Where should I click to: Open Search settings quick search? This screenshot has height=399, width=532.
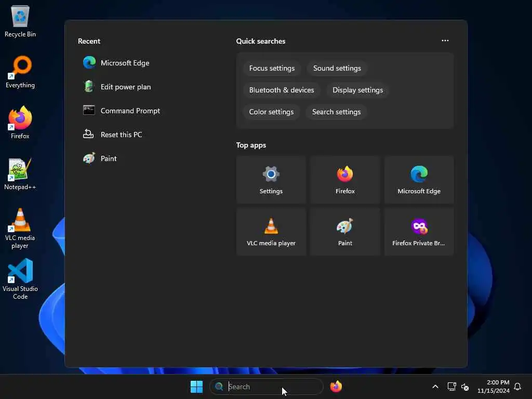point(336,112)
